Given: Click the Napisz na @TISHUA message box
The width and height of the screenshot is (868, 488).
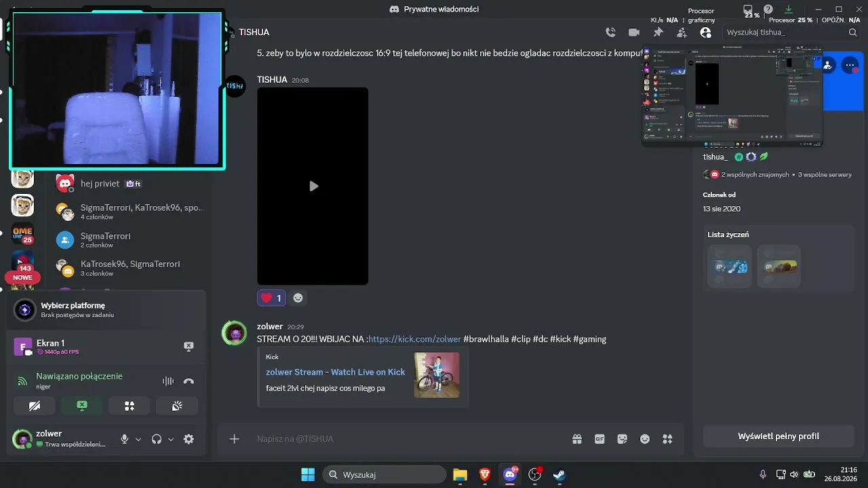Looking at the screenshot, I should coord(407,439).
